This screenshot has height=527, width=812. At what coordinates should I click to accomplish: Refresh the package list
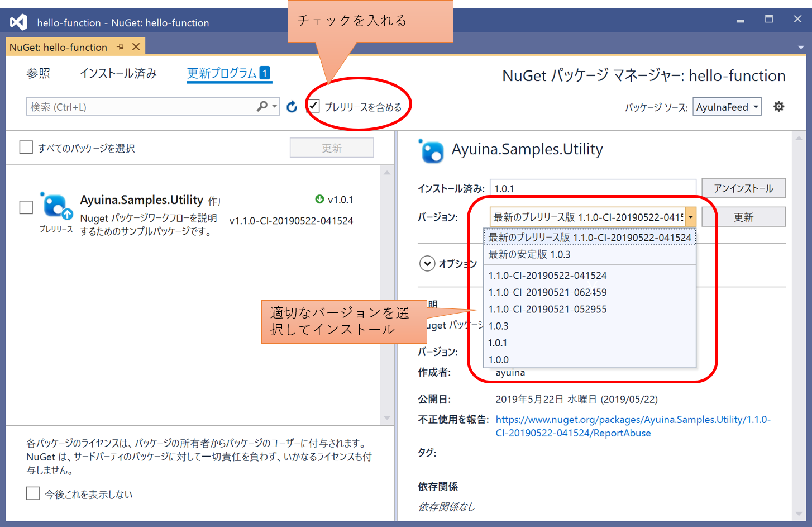click(x=292, y=107)
